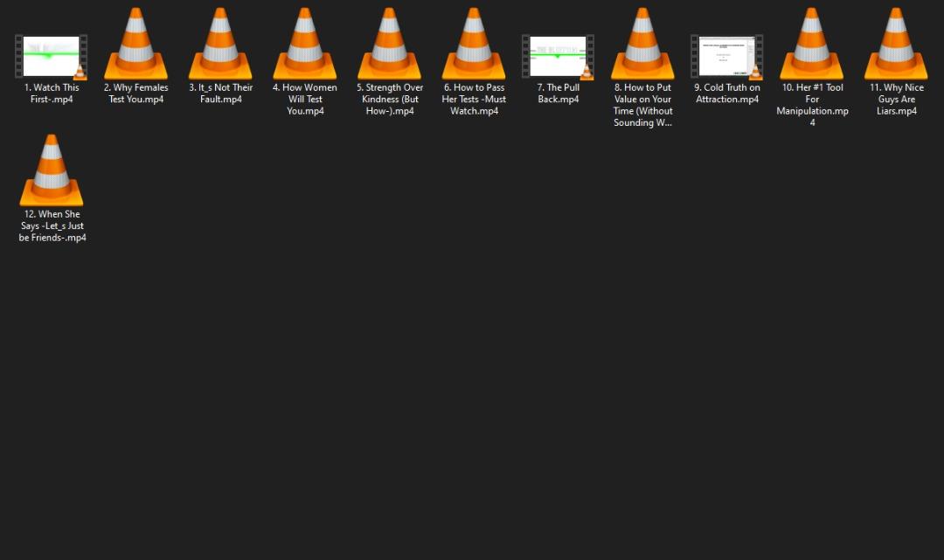Click the '3. It_s Not Their Fault.mp4' filename label

(x=220, y=93)
